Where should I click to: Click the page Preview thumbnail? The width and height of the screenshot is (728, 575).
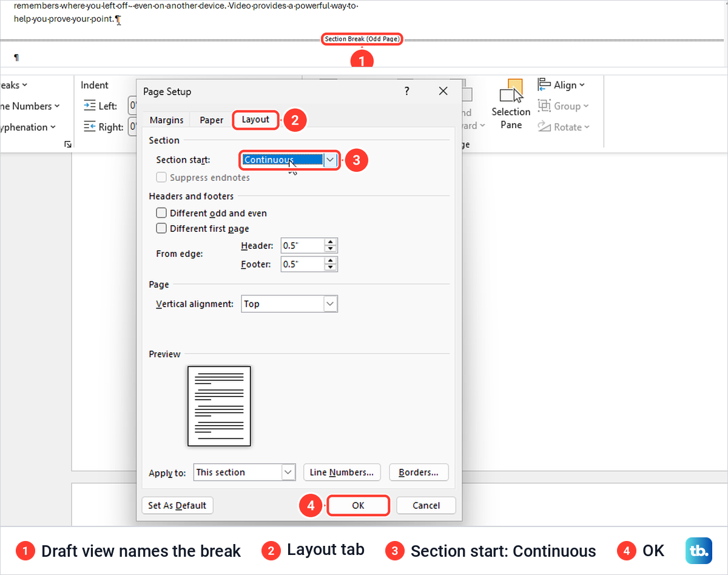219,406
